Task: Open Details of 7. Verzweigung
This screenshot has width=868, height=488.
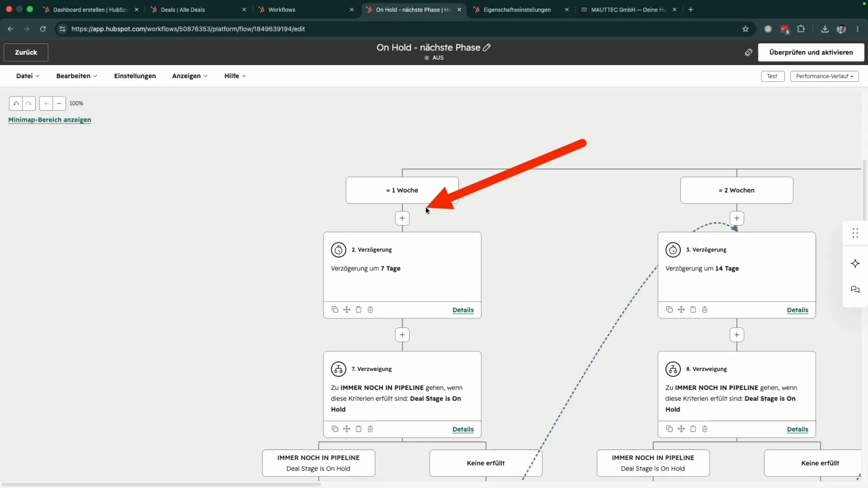Action: [x=463, y=429]
